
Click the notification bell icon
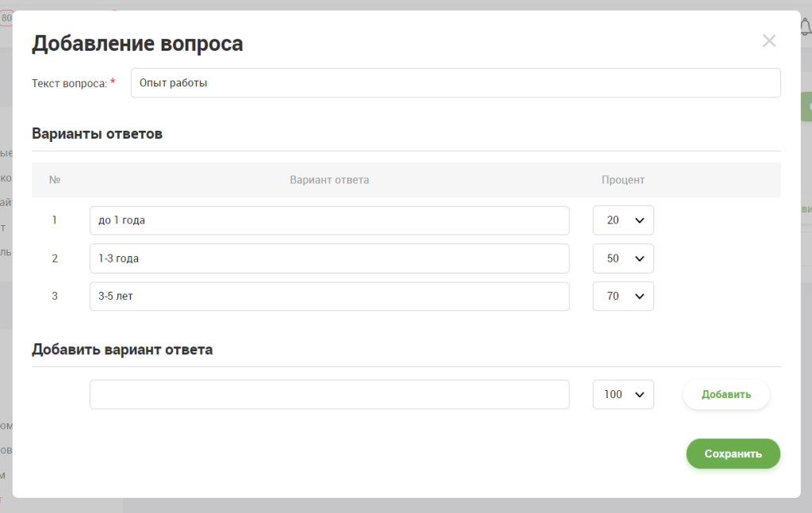click(806, 26)
